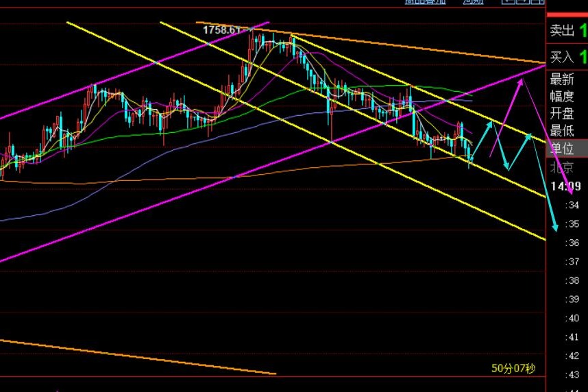Image resolution: width=588 pixels, height=392 pixels.
Task: Select the :38 entry in time list
Action: pos(569,280)
